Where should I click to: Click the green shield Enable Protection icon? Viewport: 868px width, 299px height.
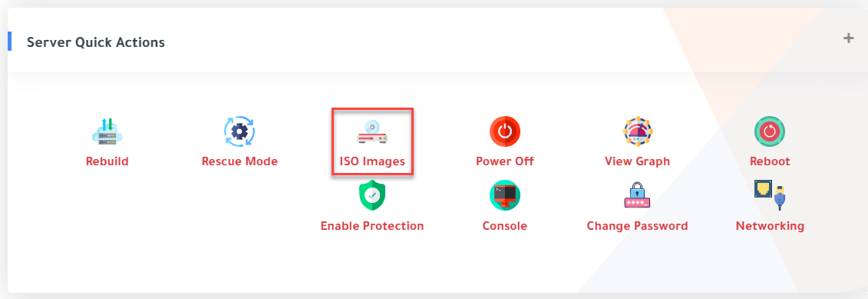coord(372,196)
